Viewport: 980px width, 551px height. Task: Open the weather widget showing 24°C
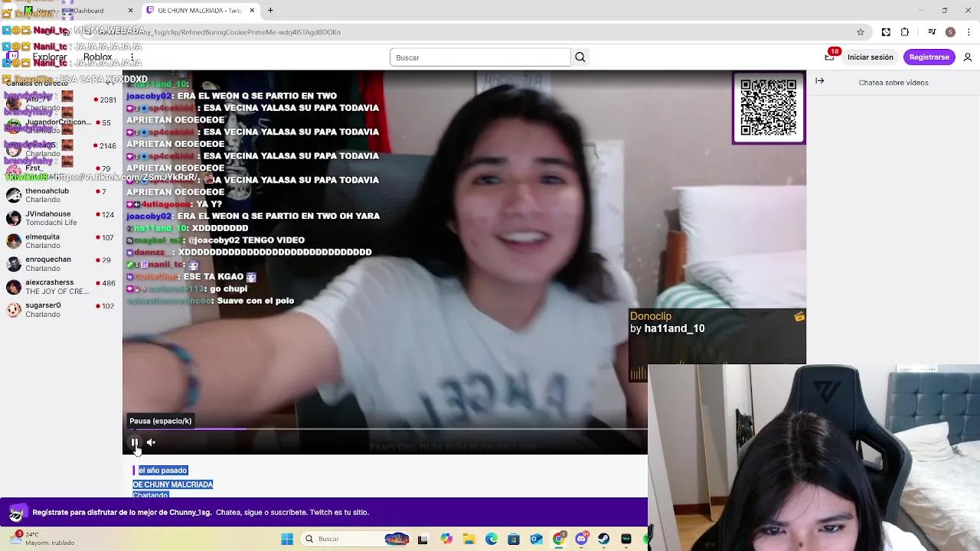[x=42, y=539]
